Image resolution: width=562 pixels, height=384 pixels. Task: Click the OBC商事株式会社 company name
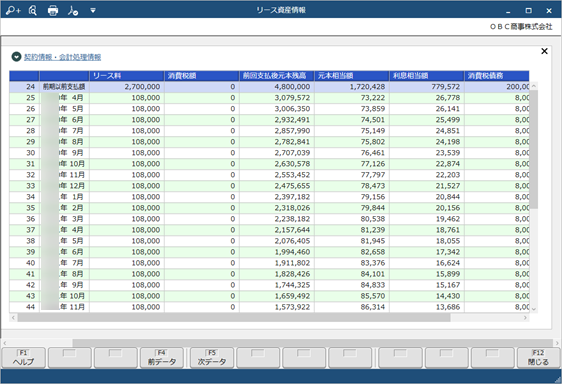click(x=521, y=27)
